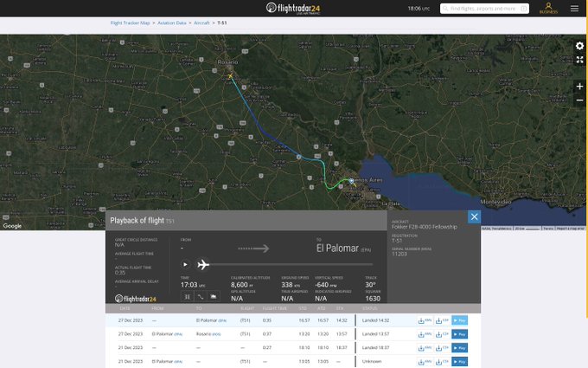Click the search magnifier icon

445,9
